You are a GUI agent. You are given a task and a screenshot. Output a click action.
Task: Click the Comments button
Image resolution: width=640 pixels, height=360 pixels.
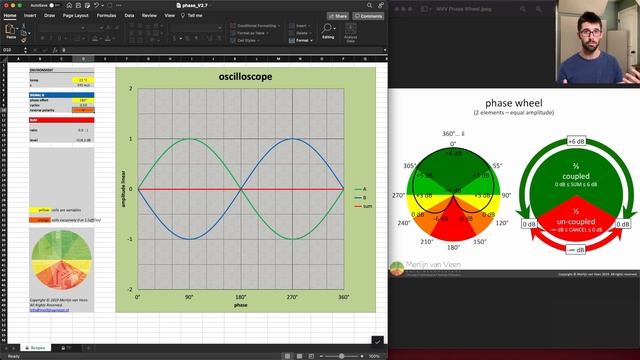click(x=368, y=16)
